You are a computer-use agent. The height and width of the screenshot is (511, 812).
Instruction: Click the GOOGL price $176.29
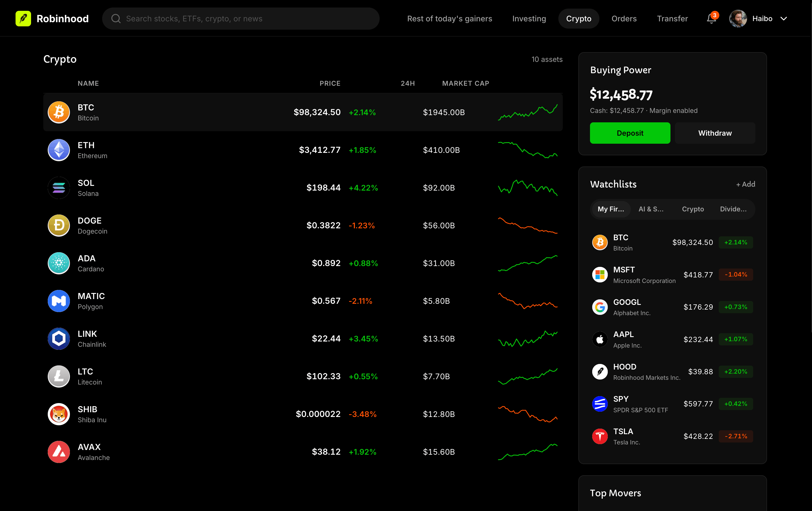pyautogui.click(x=698, y=307)
